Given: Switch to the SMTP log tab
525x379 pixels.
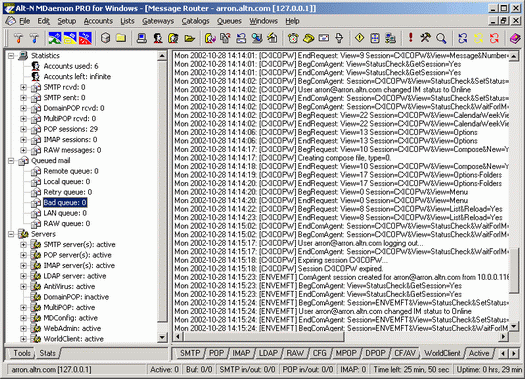Looking at the screenshot, I should point(190,353).
